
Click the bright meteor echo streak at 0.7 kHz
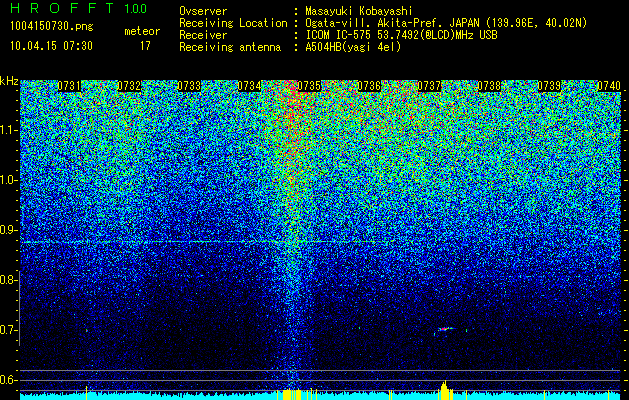click(445, 329)
